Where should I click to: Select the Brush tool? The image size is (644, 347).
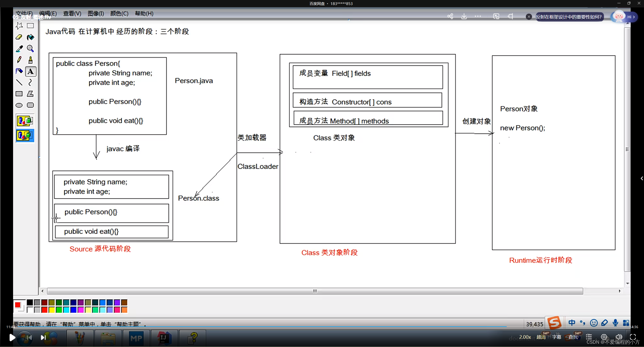coord(30,60)
